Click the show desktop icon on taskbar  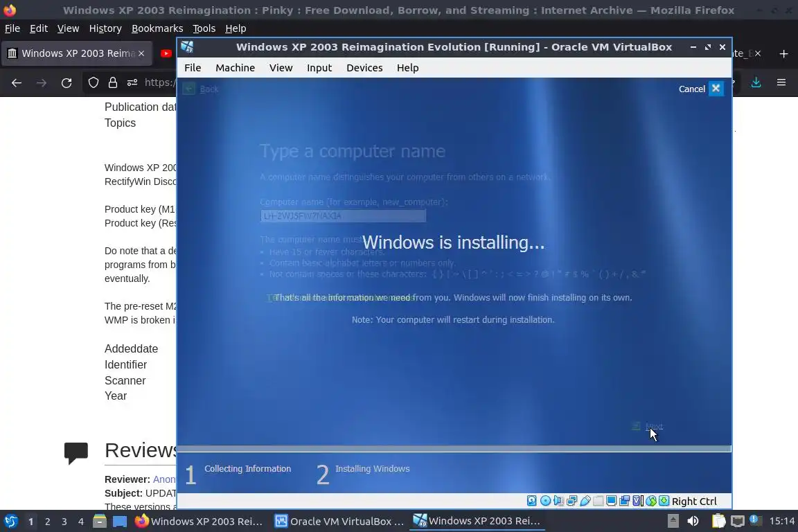120,522
